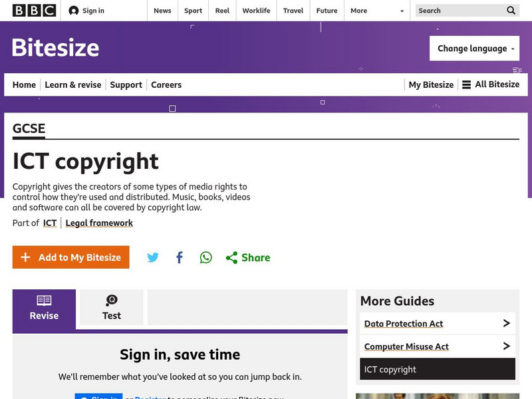Open the ICT subject link
532x399 pixels.
pos(50,223)
